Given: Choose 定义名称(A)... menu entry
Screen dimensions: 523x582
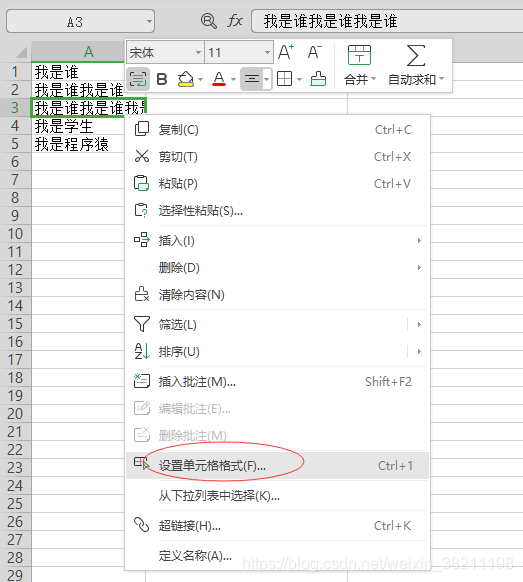Looking at the screenshot, I should pyautogui.click(x=277, y=556).
